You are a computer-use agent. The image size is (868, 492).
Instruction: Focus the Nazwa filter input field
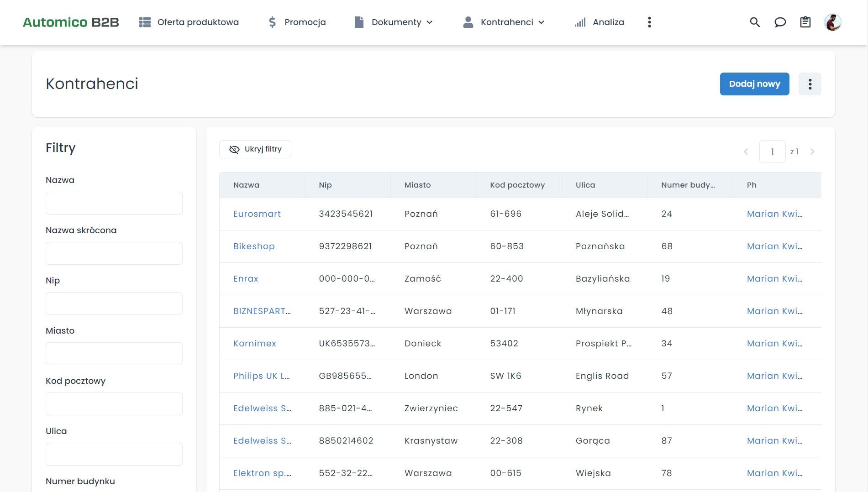pos(114,203)
